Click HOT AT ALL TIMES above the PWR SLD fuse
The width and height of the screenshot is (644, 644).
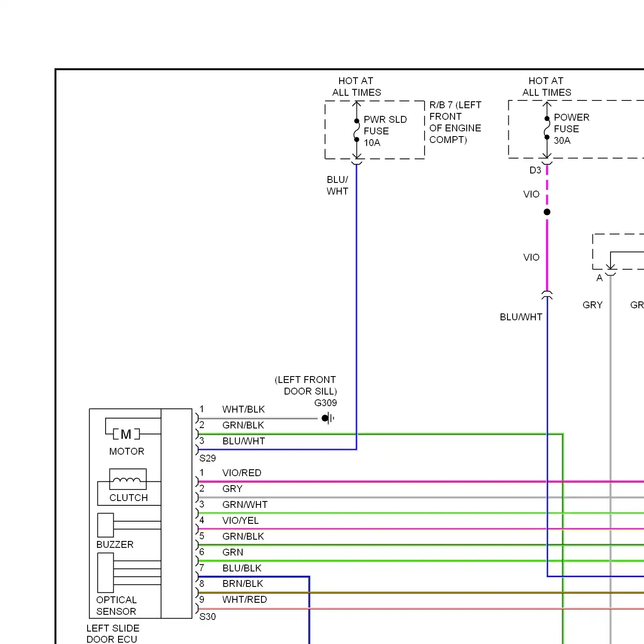(356, 86)
